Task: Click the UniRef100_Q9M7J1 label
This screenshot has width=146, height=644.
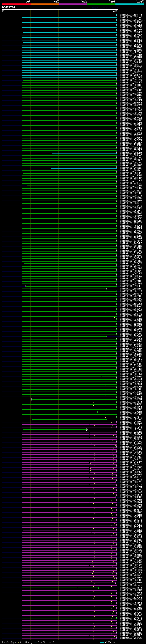Action: pos(131,37)
